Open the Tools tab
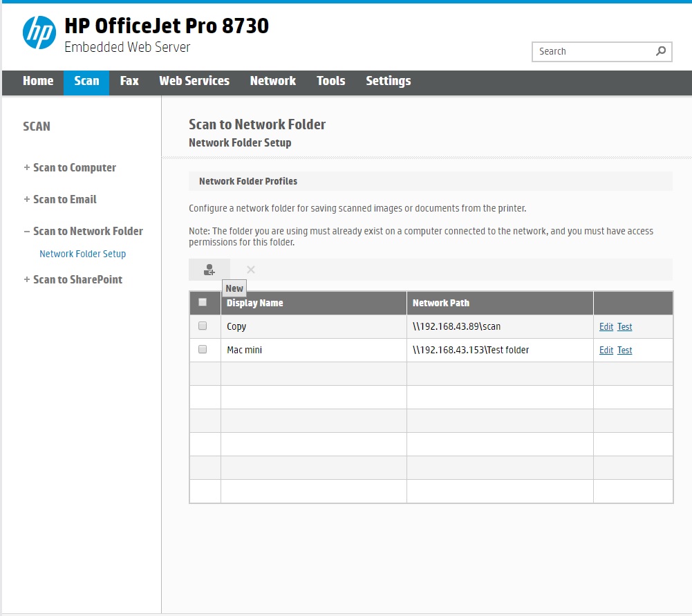 pyautogui.click(x=331, y=81)
